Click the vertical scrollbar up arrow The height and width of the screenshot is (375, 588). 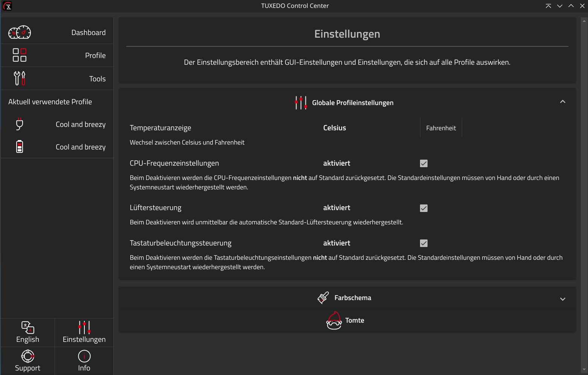pyautogui.click(x=584, y=21)
